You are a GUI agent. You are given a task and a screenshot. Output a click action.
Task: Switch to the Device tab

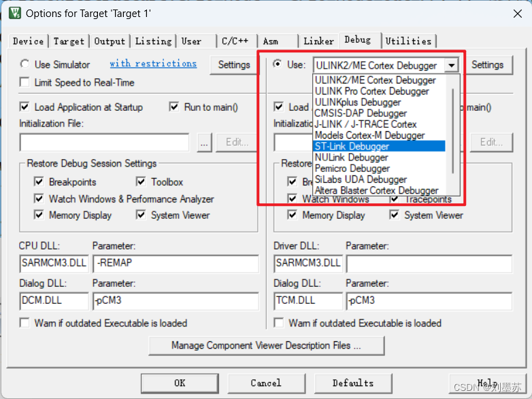point(28,41)
